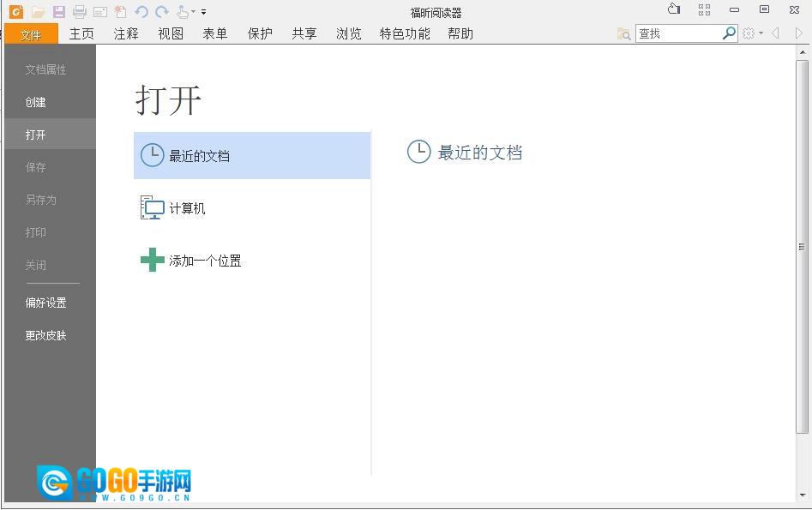812x510 pixels.
Task: Click the email envelope icon
Action: tap(100, 12)
